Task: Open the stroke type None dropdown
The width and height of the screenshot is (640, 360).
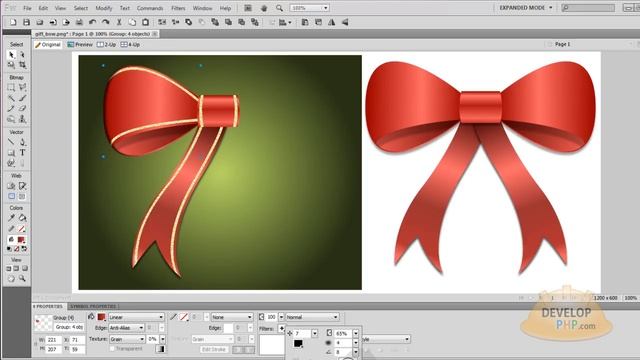Action: point(232,317)
